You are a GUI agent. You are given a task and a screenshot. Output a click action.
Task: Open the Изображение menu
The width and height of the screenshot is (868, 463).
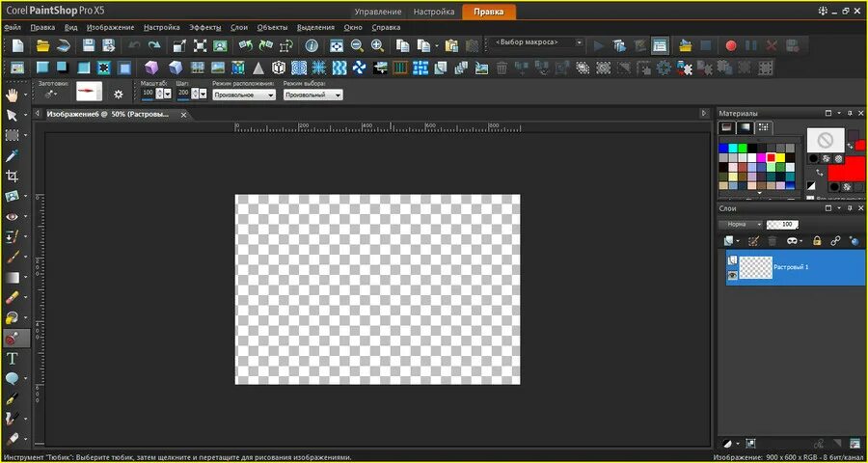coord(110,27)
